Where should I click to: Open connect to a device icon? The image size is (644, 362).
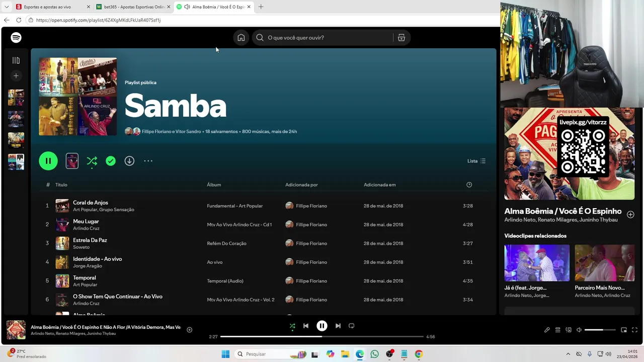[569, 330]
